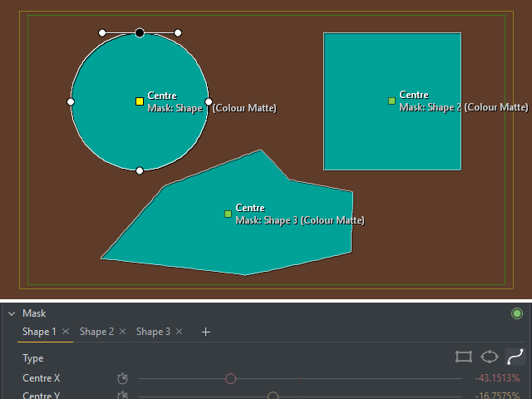Add a new mask shape with plus
The width and height of the screenshot is (532, 399).
pos(205,332)
